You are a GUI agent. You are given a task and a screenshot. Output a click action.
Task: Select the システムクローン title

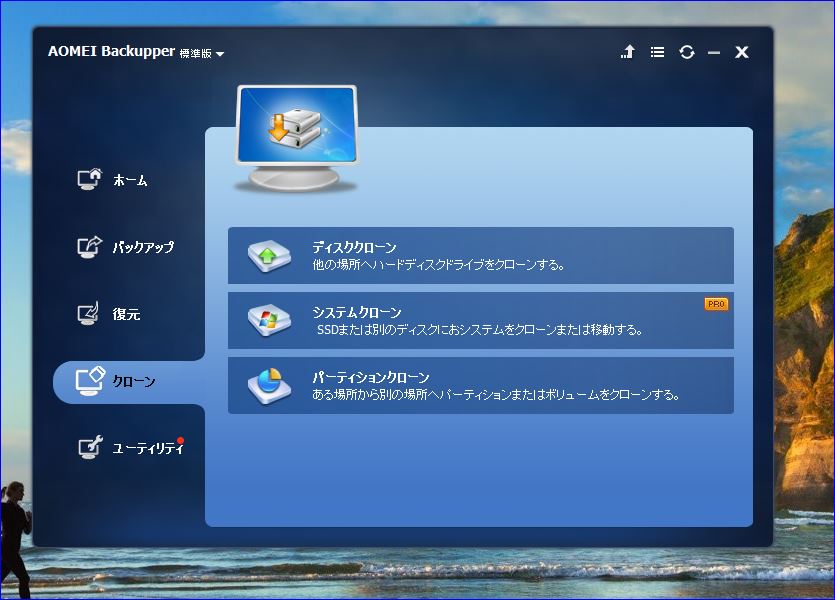(x=357, y=312)
